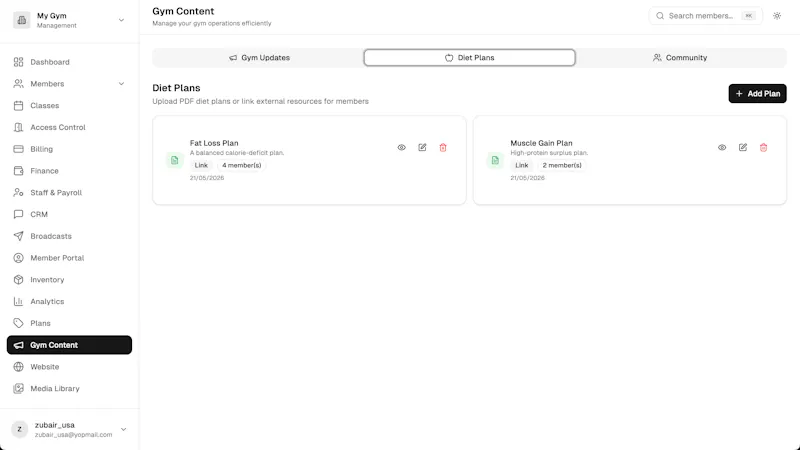Click the Staff & Payroll icon
The width and height of the screenshot is (800, 450).
coord(18,192)
